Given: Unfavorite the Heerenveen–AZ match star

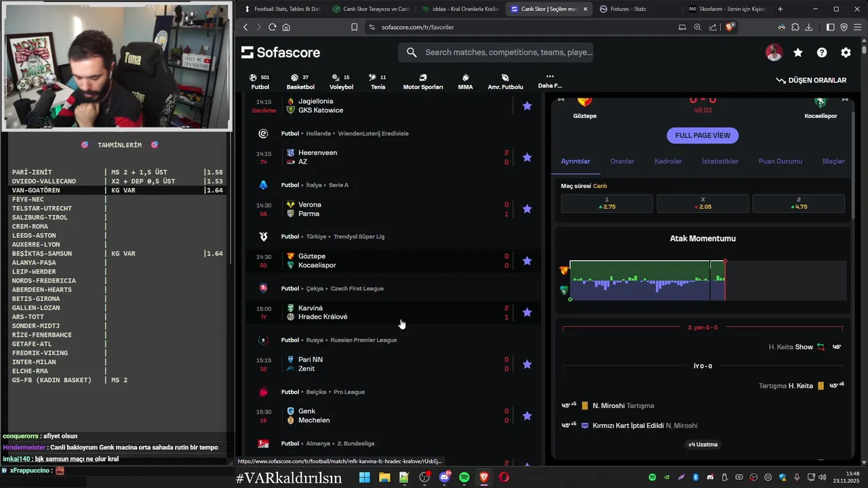Looking at the screenshot, I should (527, 157).
